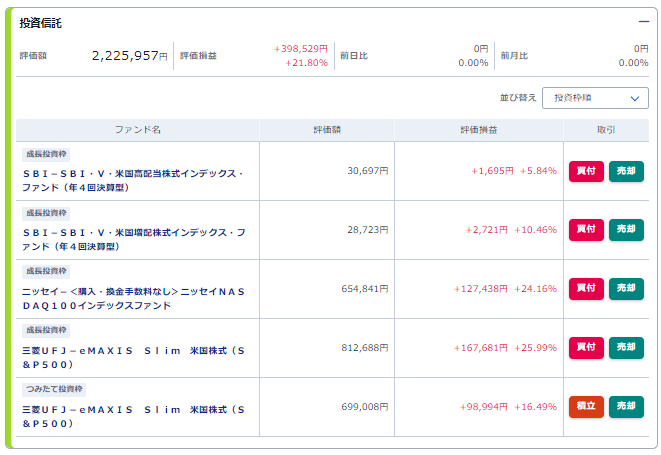Click 売却 for SBI V 米国高配当株式 fund
Viewport: 661px width, 455px height.
click(626, 171)
